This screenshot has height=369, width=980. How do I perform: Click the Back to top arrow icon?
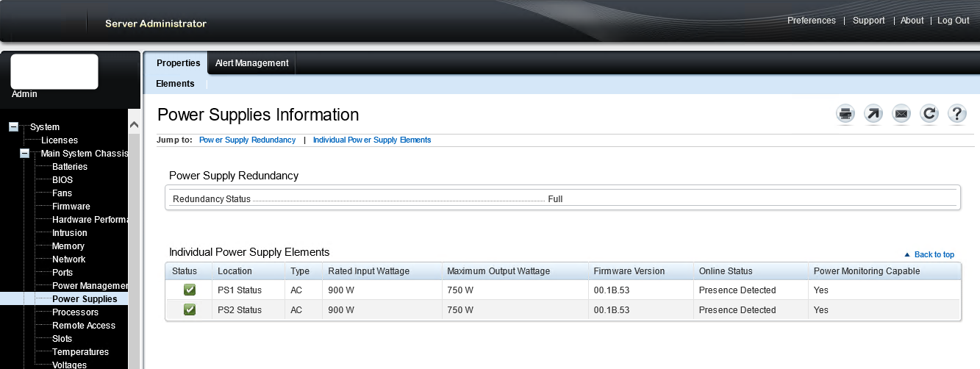click(907, 255)
